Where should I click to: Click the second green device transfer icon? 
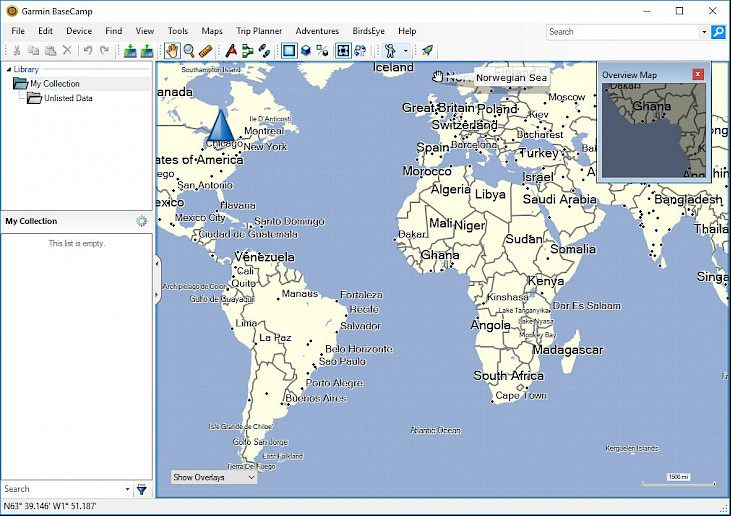[x=147, y=50]
